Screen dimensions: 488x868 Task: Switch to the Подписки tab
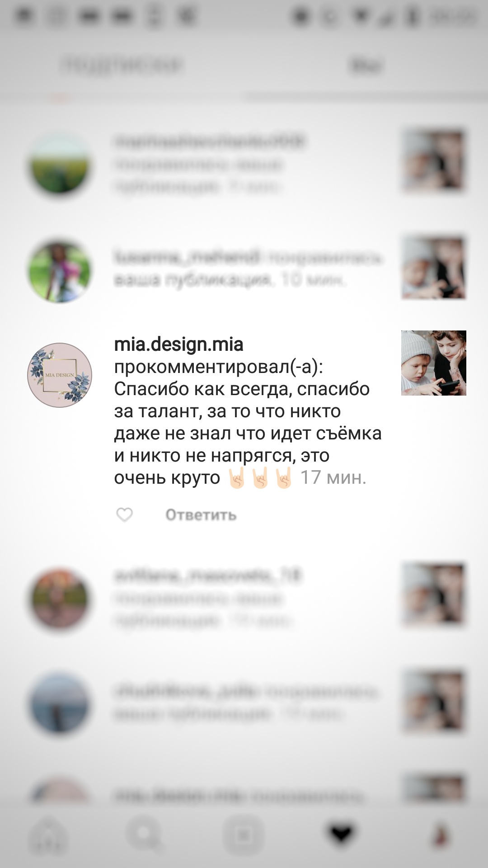[x=123, y=66]
